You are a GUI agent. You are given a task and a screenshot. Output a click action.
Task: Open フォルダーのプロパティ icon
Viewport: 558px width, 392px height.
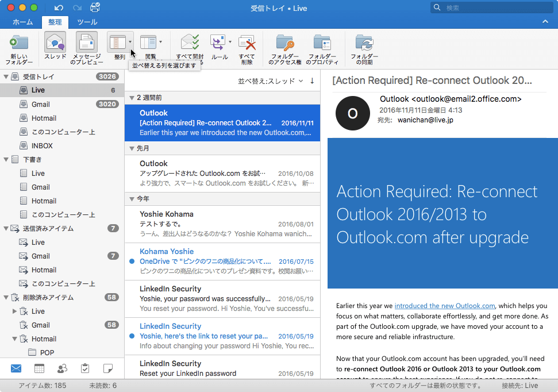322,43
